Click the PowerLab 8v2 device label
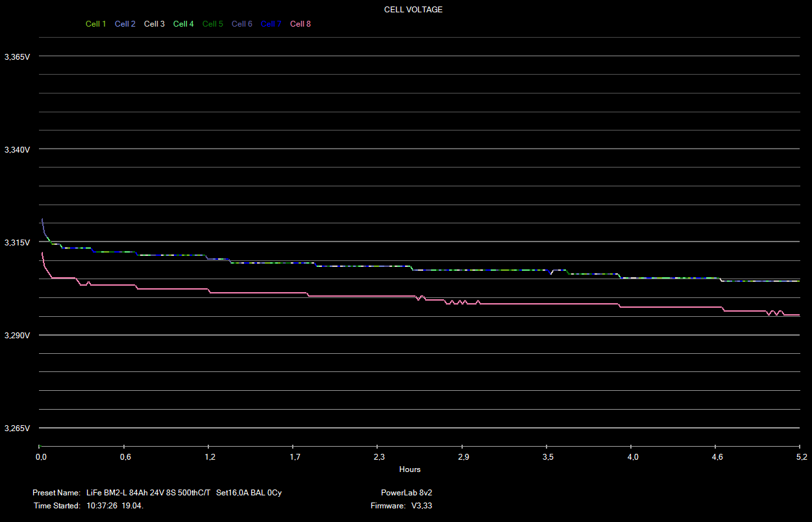The width and height of the screenshot is (812, 522). (x=406, y=493)
